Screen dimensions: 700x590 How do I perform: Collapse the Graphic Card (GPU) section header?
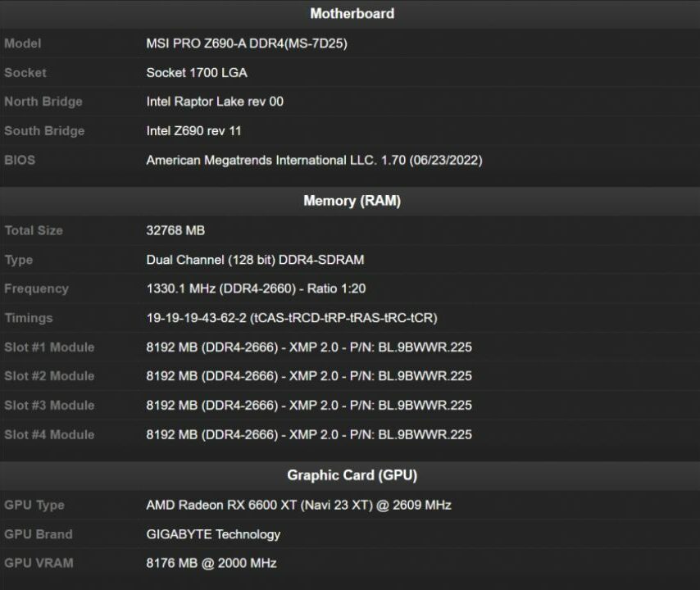pos(351,475)
